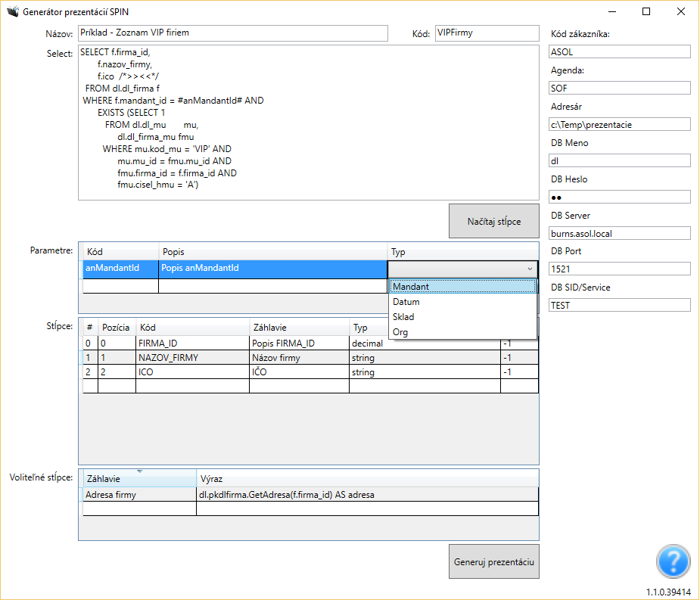The height and width of the screenshot is (600, 700).
Task: Click Kód header in Stĺpce grid
Action: coord(192,328)
